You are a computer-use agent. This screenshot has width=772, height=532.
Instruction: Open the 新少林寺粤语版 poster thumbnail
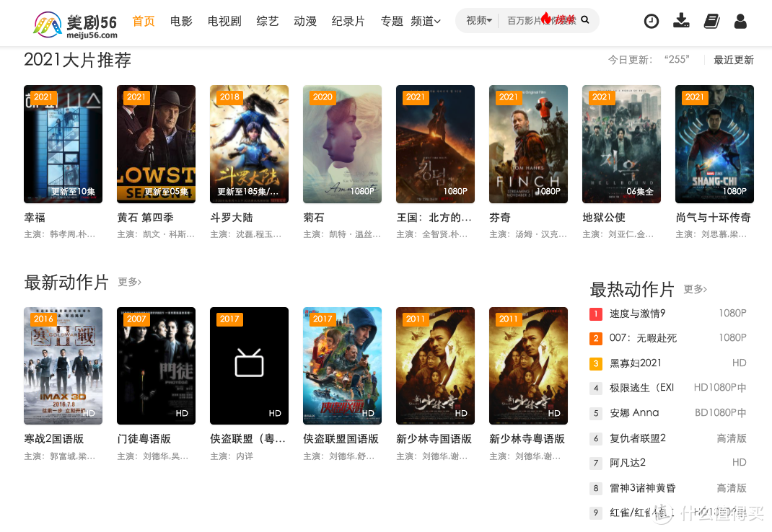pos(528,365)
